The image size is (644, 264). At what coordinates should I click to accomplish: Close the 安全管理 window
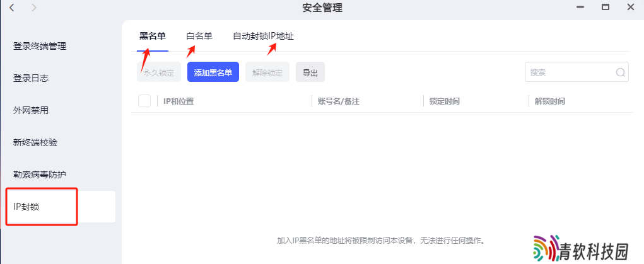(631, 8)
